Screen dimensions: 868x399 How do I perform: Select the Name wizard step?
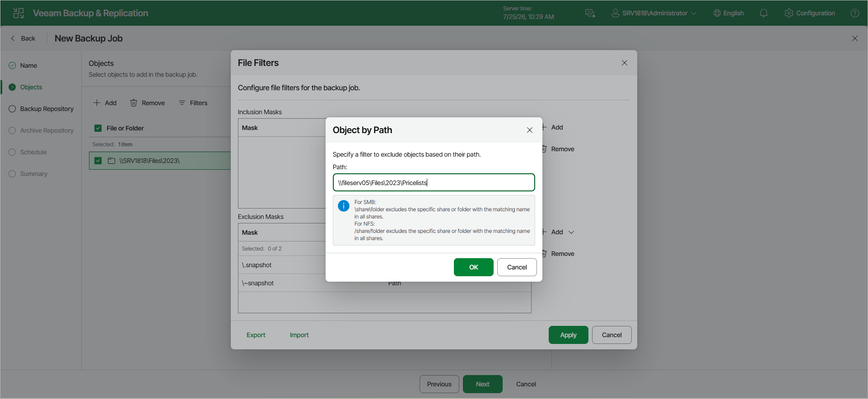pos(28,65)
